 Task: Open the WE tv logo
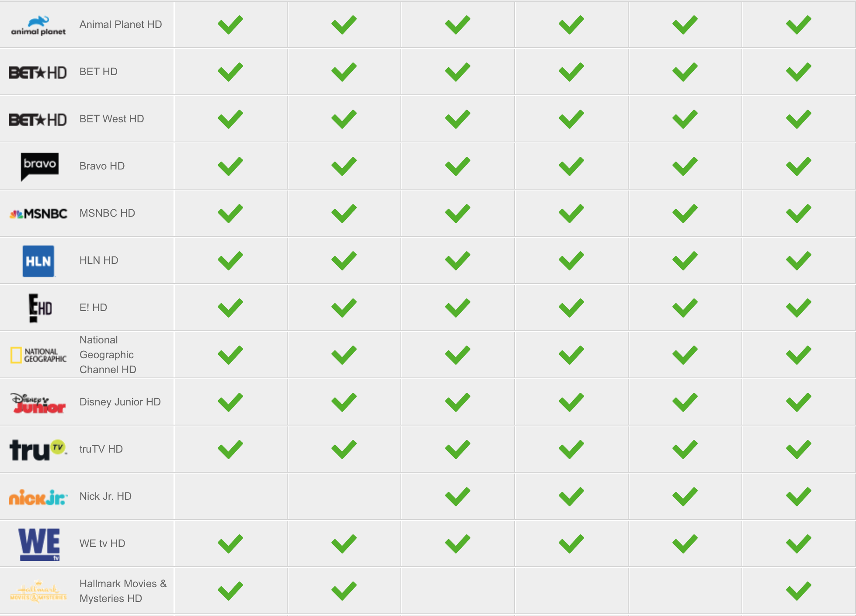39,544
